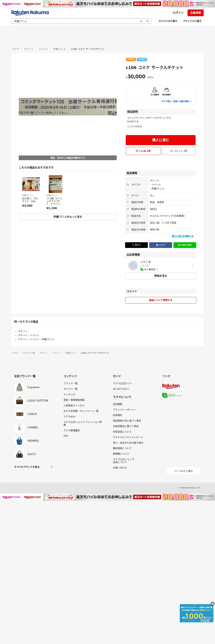Viewport: 215px width, 644px height.
Task: Expand すべてのブランドを見る arrow
Action: coord(52,467)
